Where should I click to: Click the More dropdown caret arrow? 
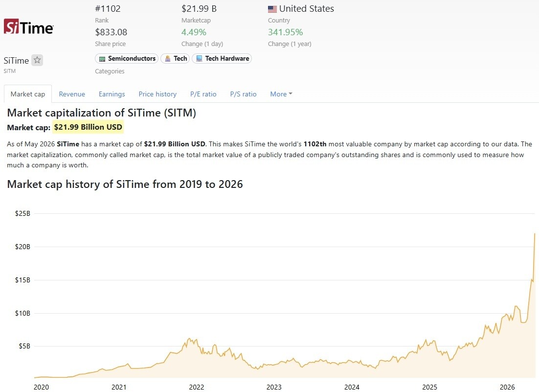pos(291,93)
